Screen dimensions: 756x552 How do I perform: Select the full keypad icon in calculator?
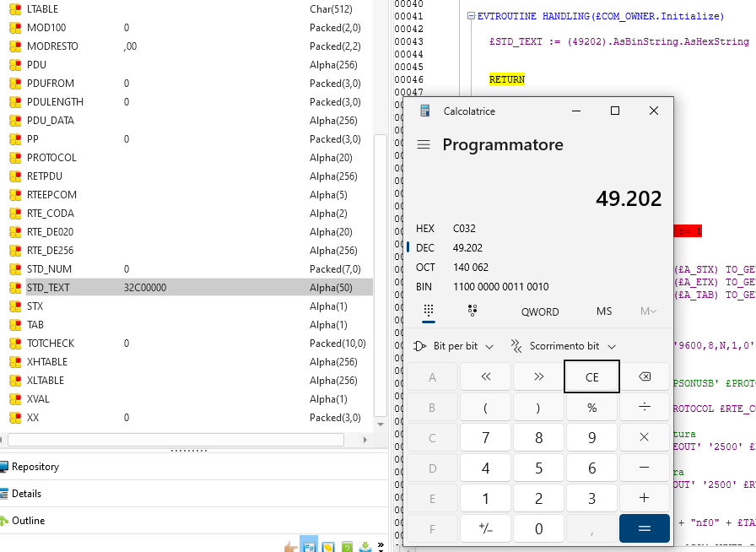pyautogui.click(x=429, y=311)
